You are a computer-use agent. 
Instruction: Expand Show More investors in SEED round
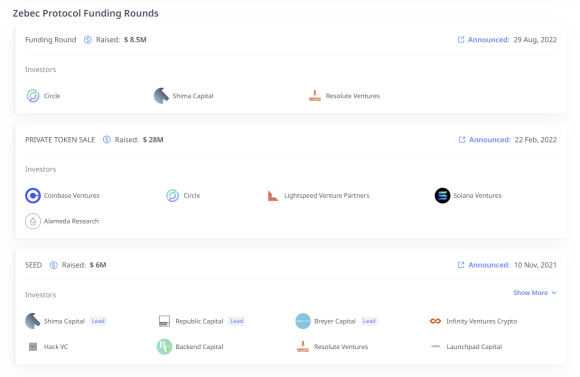535,293
